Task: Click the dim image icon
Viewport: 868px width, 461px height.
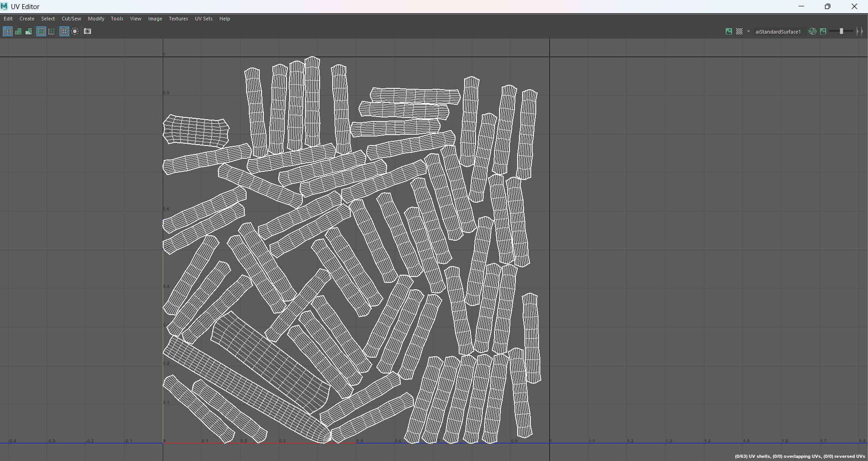Action: pyautogui.click(x=823, y=31)
